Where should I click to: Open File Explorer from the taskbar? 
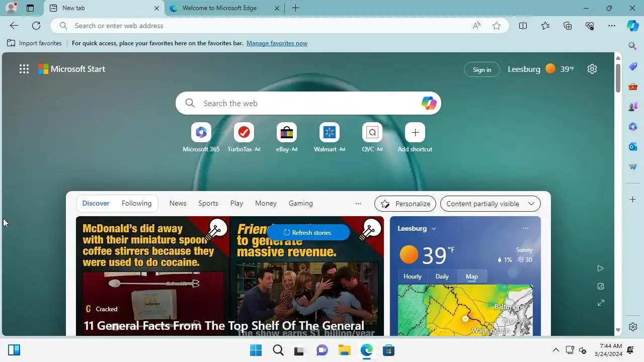tap(344, 350)
